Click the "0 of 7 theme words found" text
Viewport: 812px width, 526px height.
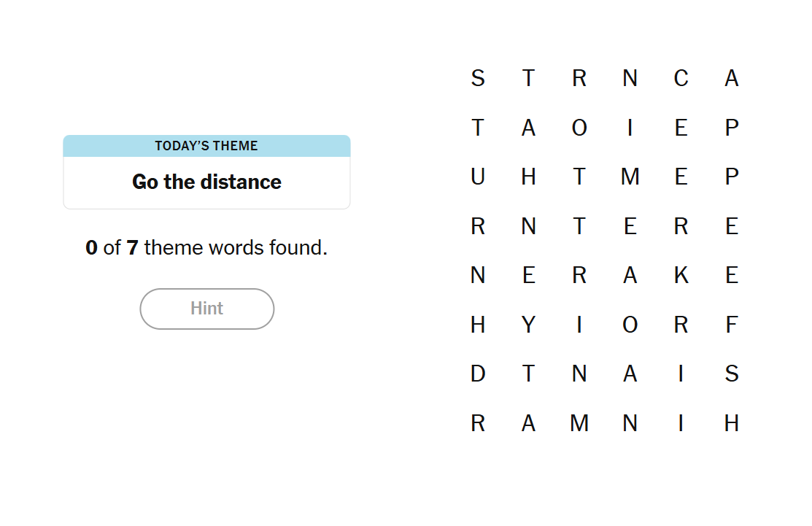[x=206, y=248]
